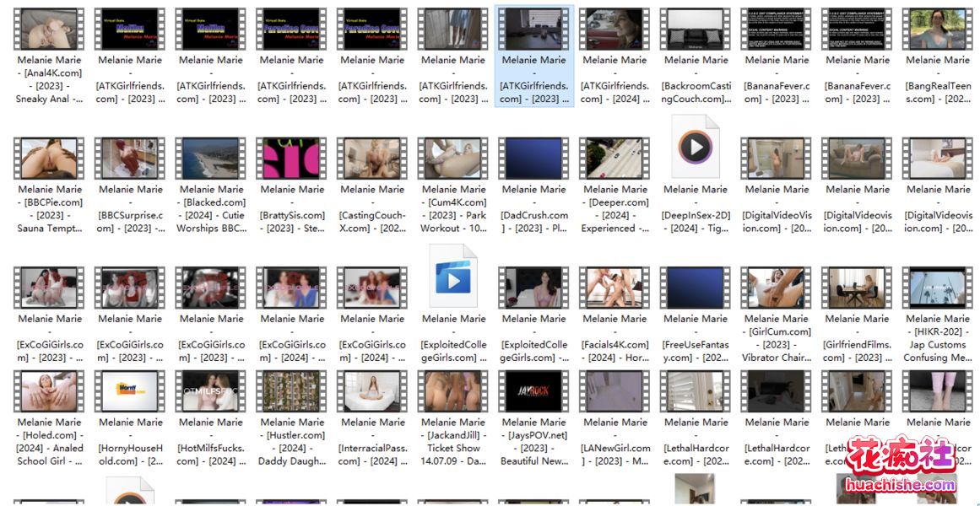Click the Cum4K Park Workout file name
The height and width of the screenshot is (506, 980).
(453, 208)
